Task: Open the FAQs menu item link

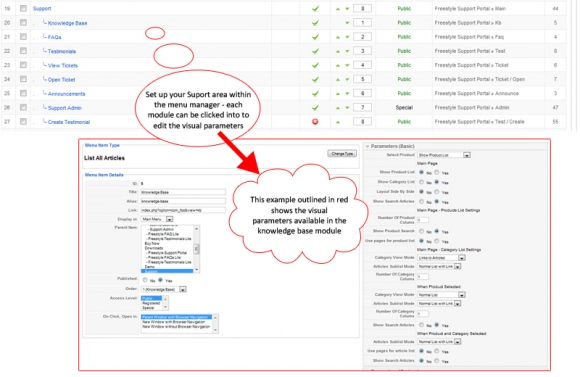Action: point(54,37)
